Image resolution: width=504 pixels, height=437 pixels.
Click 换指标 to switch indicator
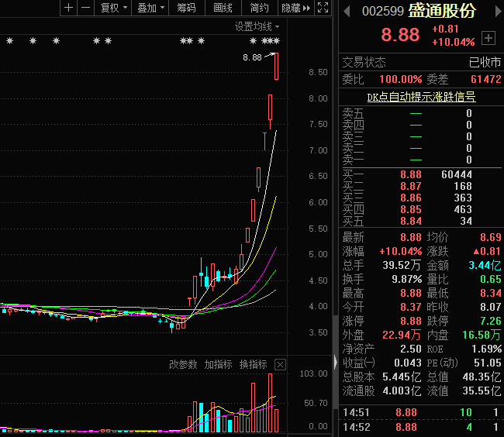[253, 364]
